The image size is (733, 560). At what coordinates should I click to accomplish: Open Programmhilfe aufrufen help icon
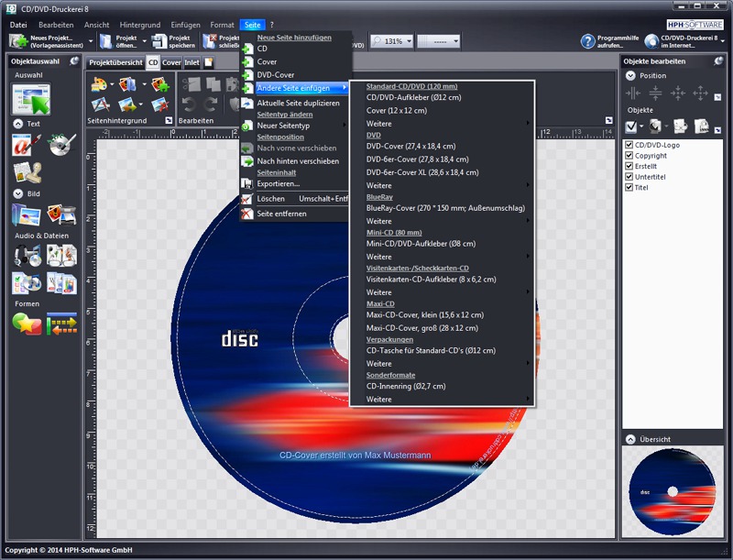tap(587, 41)
